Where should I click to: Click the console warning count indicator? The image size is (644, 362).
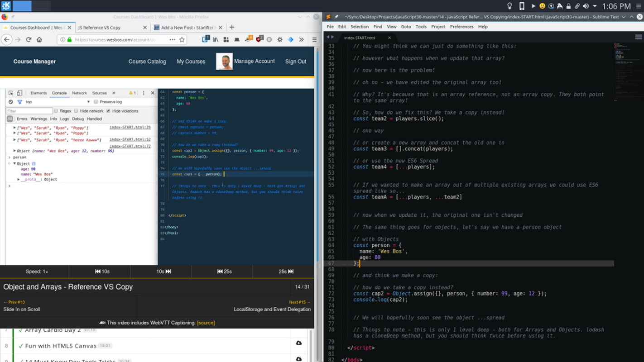coord(132,93)
